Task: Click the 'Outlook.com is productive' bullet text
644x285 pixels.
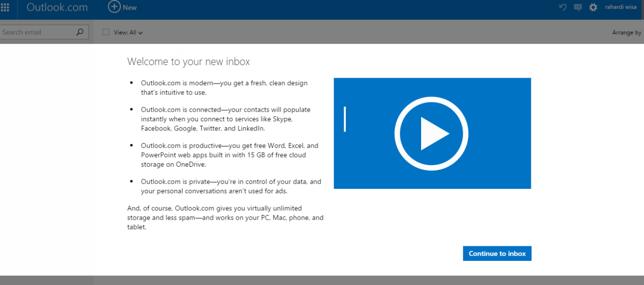Action: tap(229, 155)
